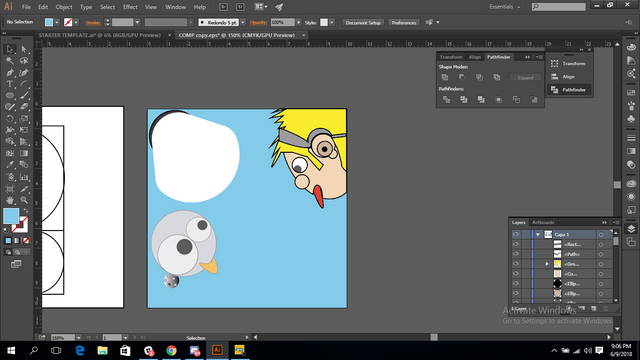The height and width of the screenshot is (360, 640).
Task: Open stroke weight dropdown
Action: pos(137,22)
